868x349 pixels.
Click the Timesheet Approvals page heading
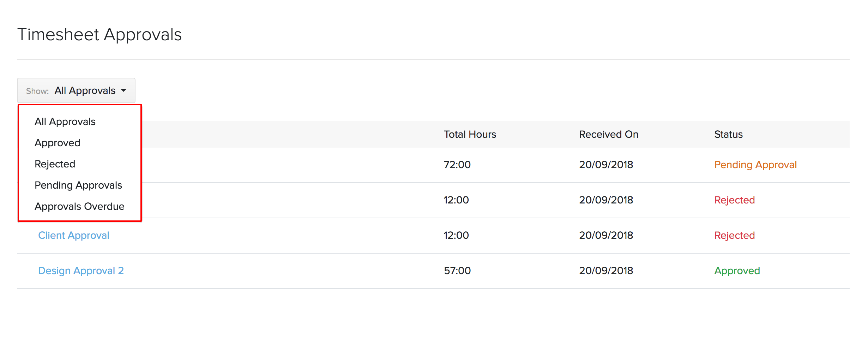tap(100, 35)
